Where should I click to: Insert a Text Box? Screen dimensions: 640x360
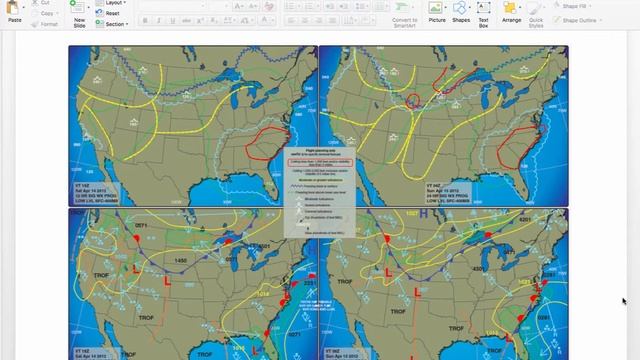[484, 14]
